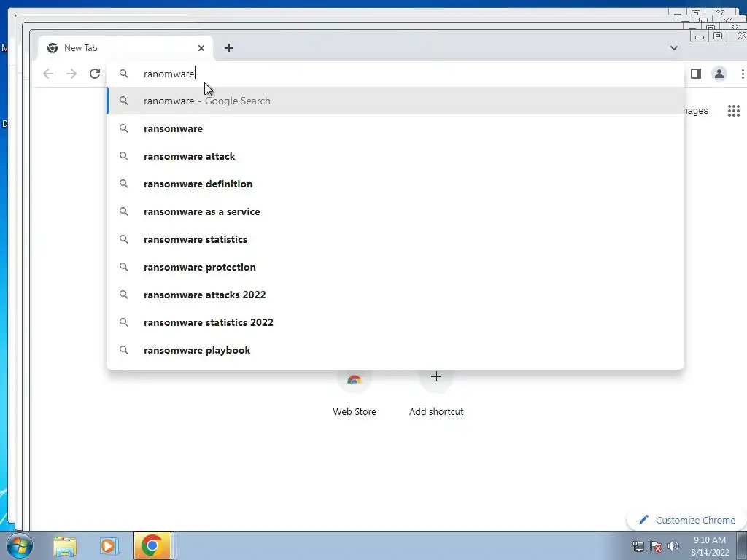Click the Add shortcut button
The image size is (747, 560).
(436, 395)
